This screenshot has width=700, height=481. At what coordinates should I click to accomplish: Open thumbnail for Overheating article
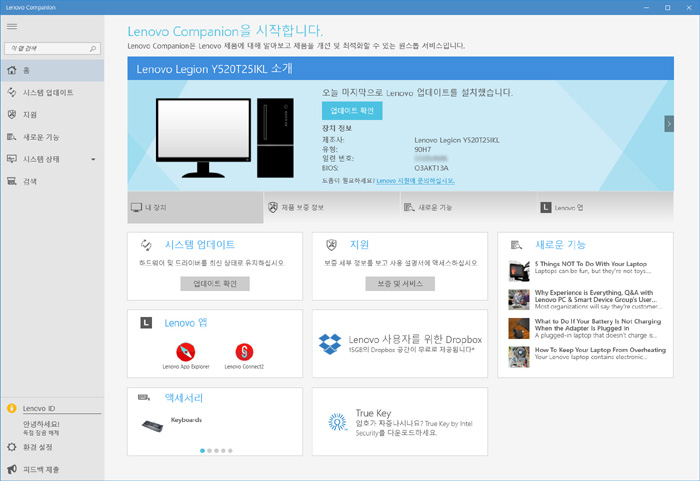(x=519, y=357)
